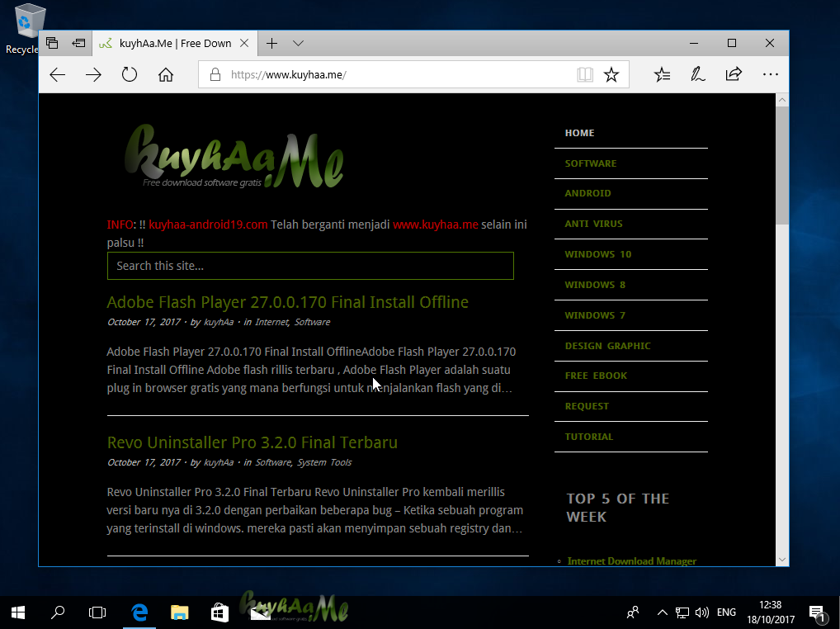The image size is (840, 629).
Task: Open reading view from address bar
Action: pyautogui.click(x=585, y=74)
